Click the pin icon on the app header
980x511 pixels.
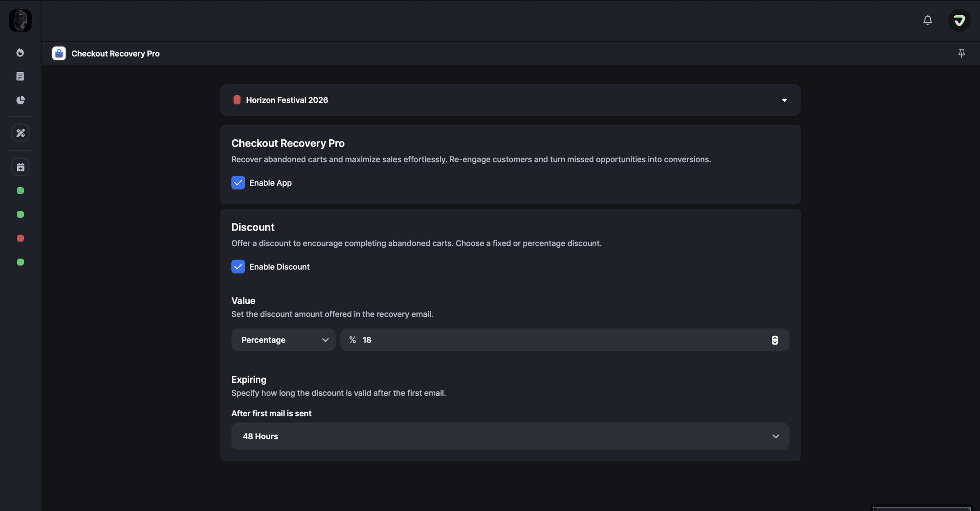pyautogui.click(x=961, y=53)
